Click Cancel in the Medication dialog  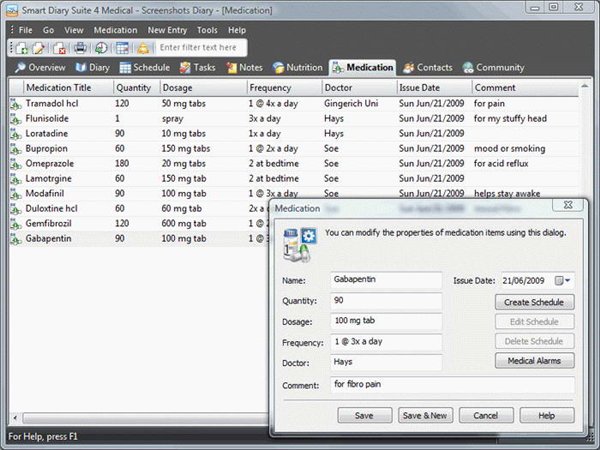click(x=486, y=416)
